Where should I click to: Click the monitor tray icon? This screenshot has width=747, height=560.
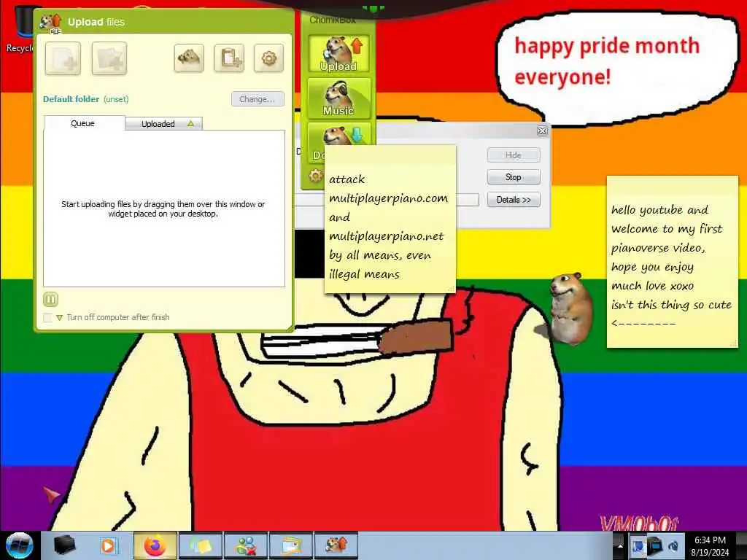click(655, 545)
